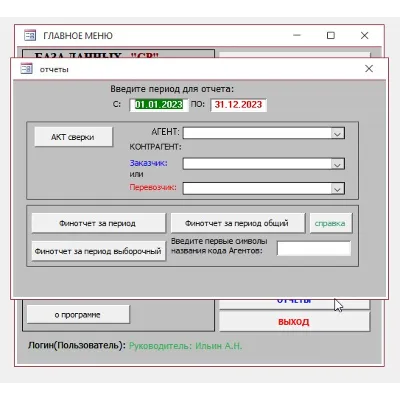Select the end date field 31.12.2023
This screenshot has width=400, height=400.
(x=238, y=105)
